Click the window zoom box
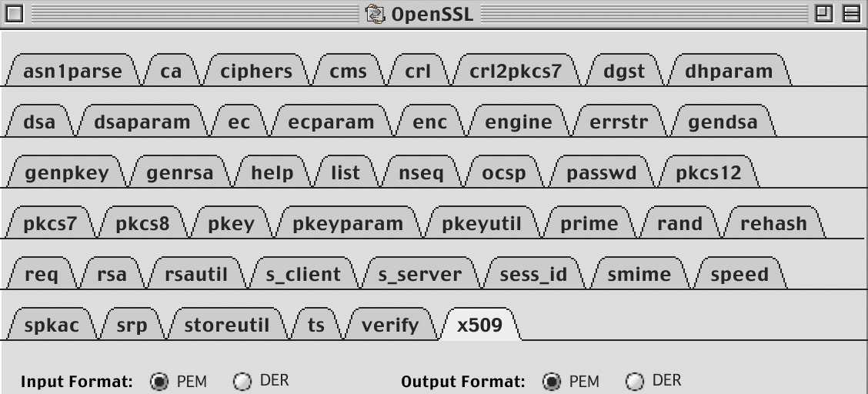This screenshot has height=394, width=868. pos(824,14)
